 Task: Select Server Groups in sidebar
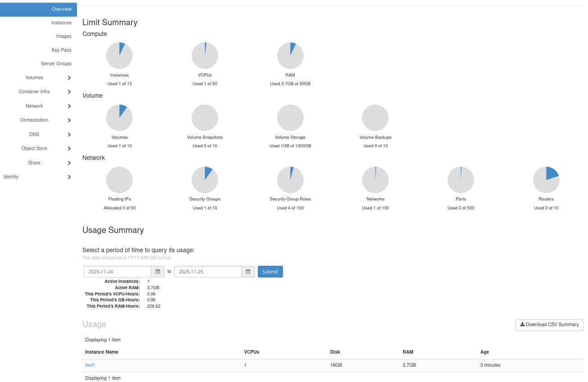coord(56,64)
